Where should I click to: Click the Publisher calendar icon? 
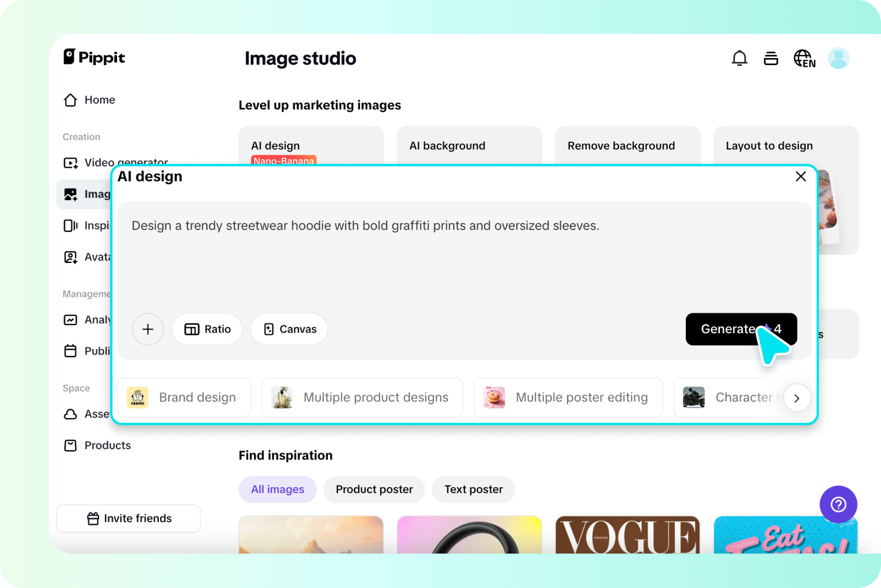(x=70, y=351)
